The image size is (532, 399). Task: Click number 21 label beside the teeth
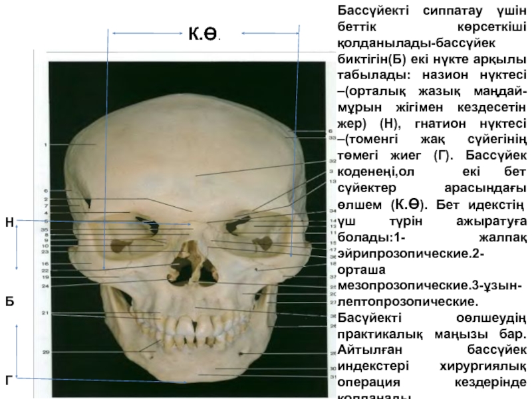coord(45,313)
